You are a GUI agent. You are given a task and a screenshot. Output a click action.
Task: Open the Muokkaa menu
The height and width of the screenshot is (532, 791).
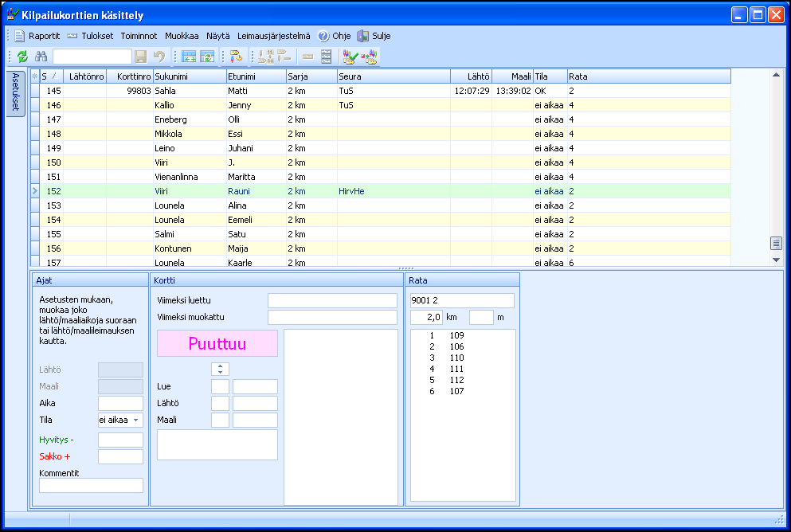click(x=182, y=36)
